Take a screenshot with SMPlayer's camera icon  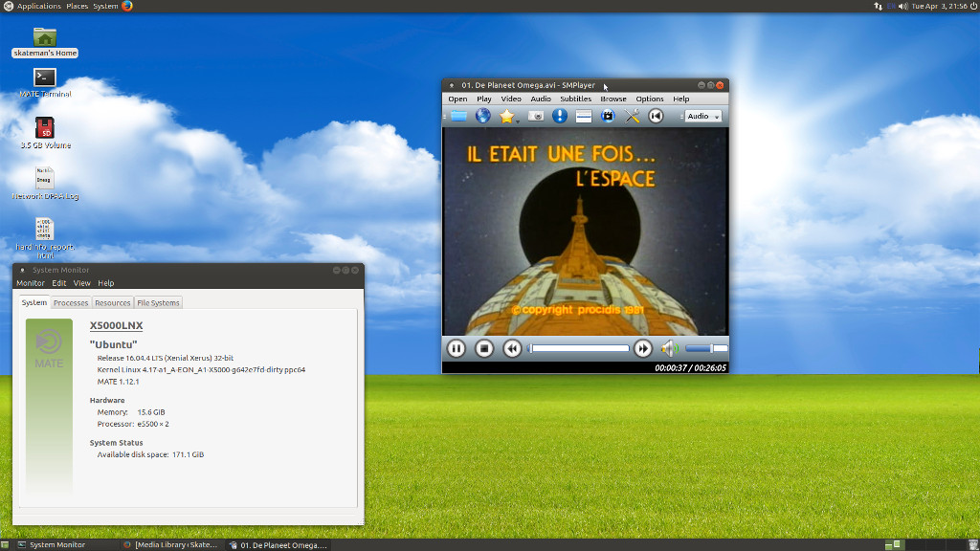536,116
